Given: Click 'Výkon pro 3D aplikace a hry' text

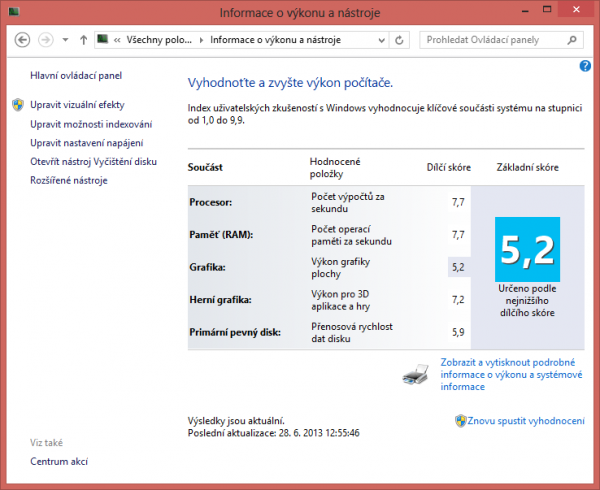Looking at the screenshot, I should (341, 300).
